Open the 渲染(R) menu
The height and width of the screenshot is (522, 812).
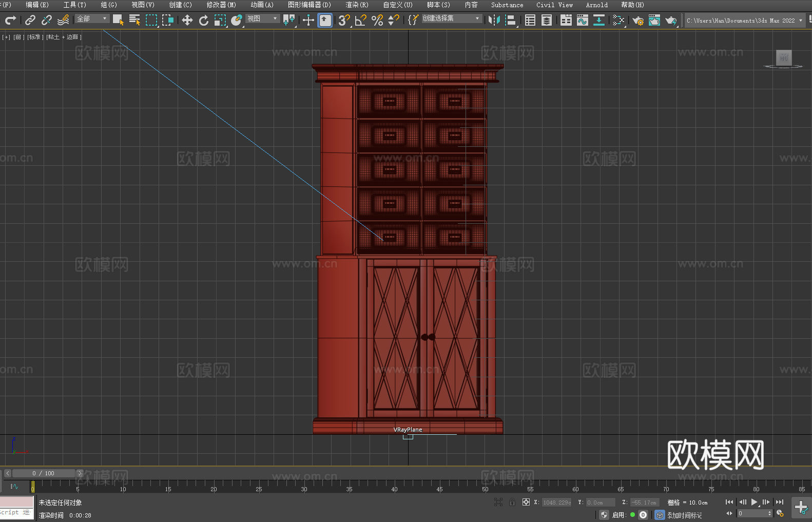click(357, 5)
